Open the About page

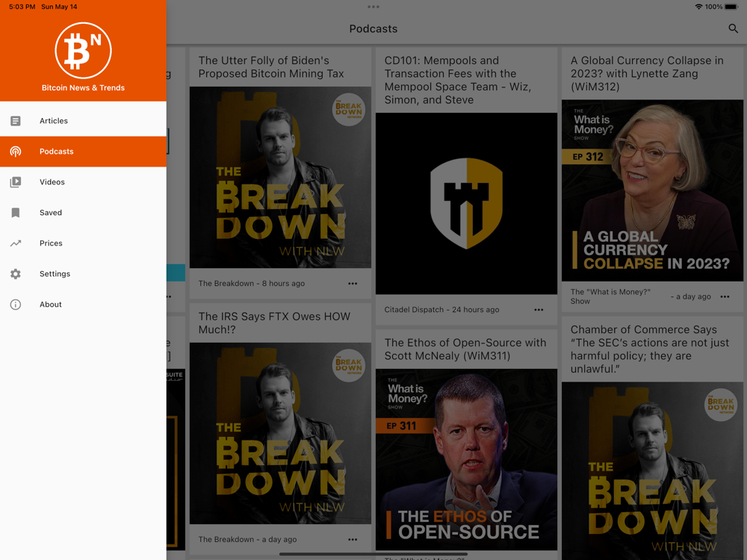click(x=83, y=305)
